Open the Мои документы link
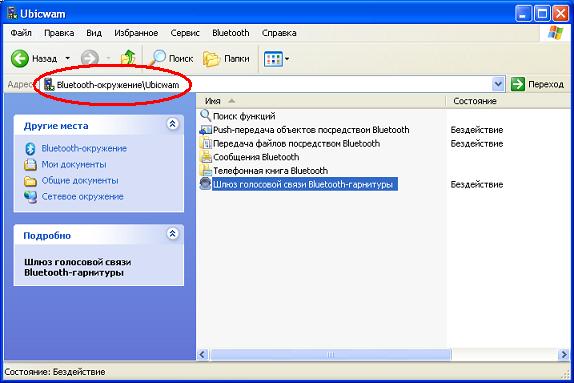 (74, 164)
